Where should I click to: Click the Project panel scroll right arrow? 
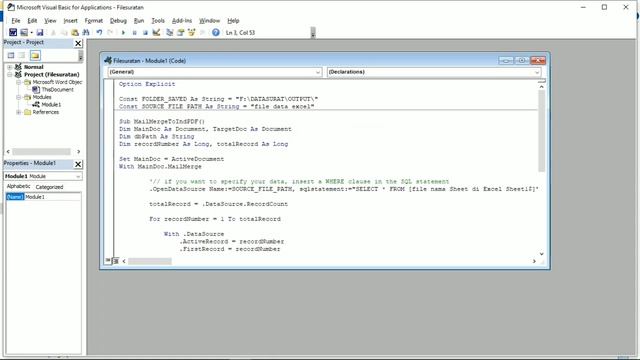tap(78, 151)
